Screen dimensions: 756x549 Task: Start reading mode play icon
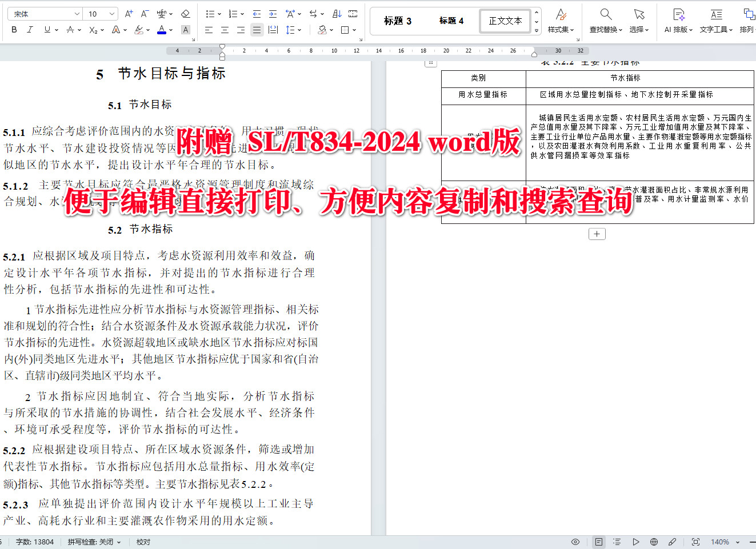coord(635,542)
